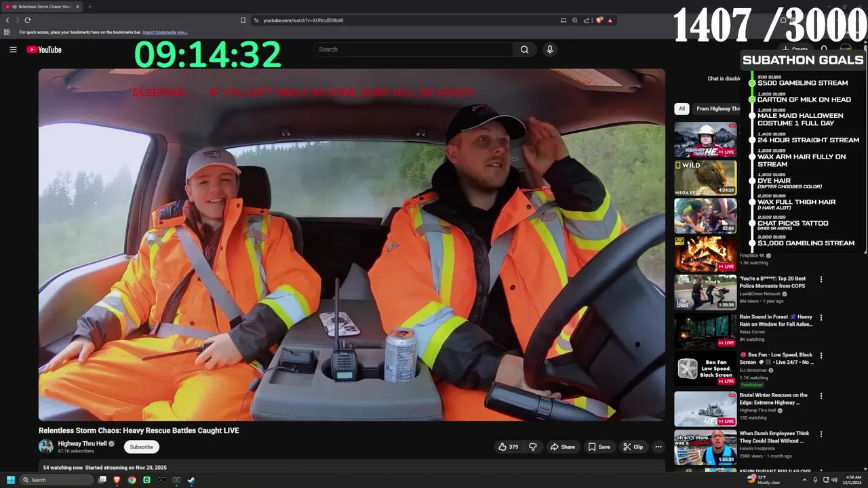Select the From Highway Thru Hell chip
Screen dimensions: 868x488
click(717, 108)
